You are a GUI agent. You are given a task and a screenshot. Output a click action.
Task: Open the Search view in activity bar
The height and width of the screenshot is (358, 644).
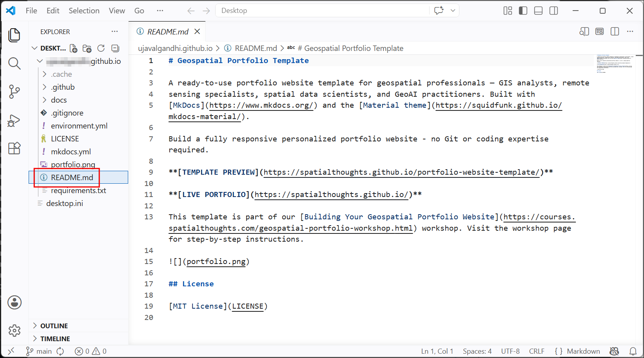tap(15, 63)
